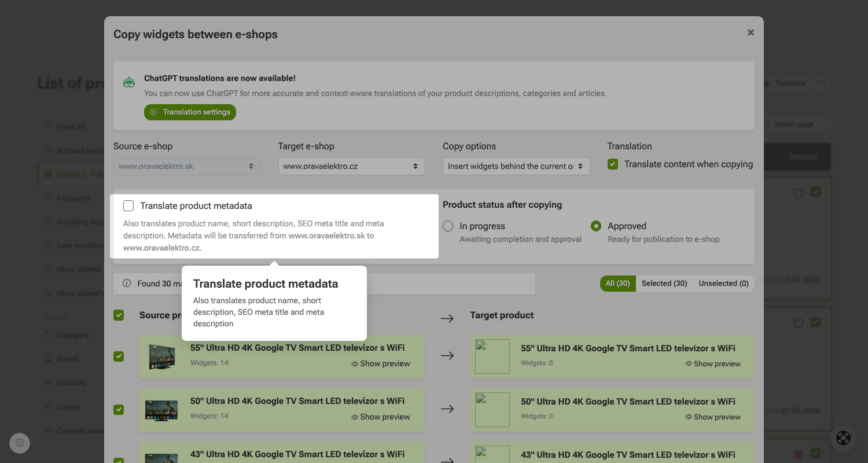Click the target 50" product image placeholder
Viewport: 868px width, 463px height.
coord(492,410)
